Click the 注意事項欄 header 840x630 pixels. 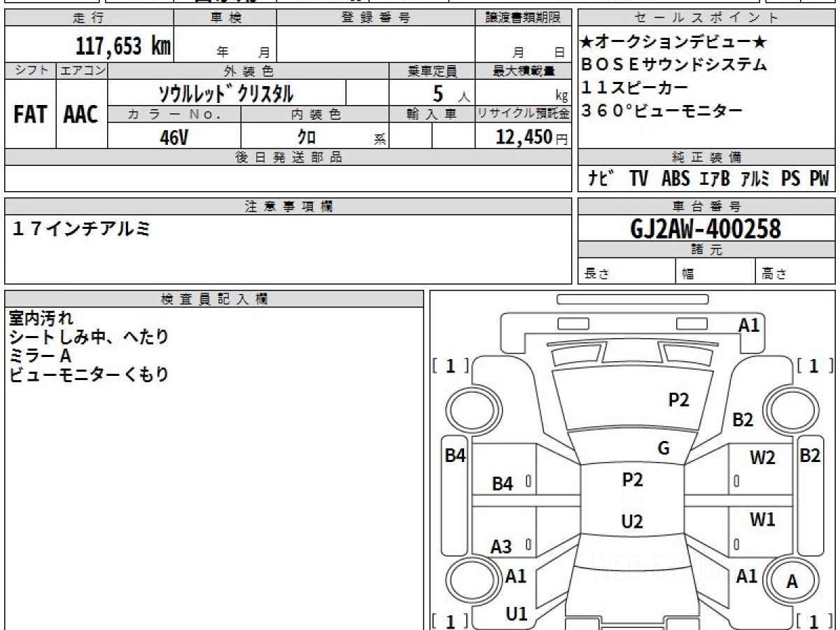[x=288, y=206]
